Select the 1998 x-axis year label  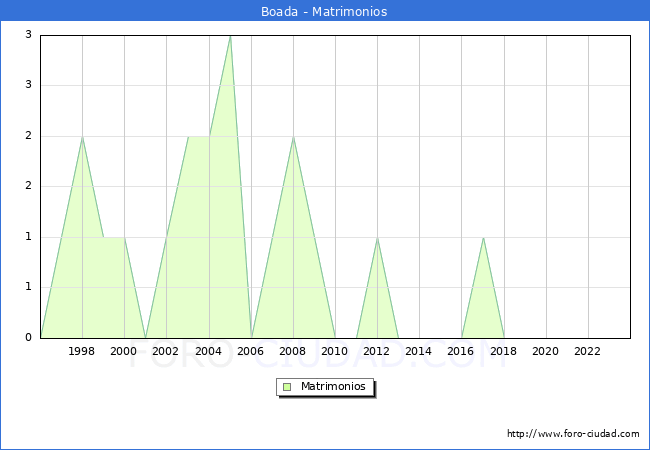tap(82, 351)
